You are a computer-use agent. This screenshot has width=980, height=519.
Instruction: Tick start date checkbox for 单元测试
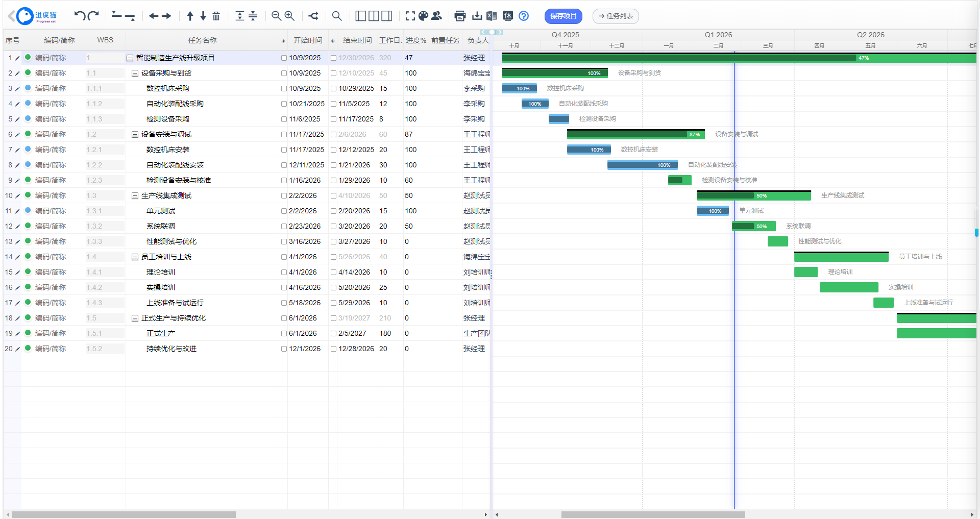284,211
